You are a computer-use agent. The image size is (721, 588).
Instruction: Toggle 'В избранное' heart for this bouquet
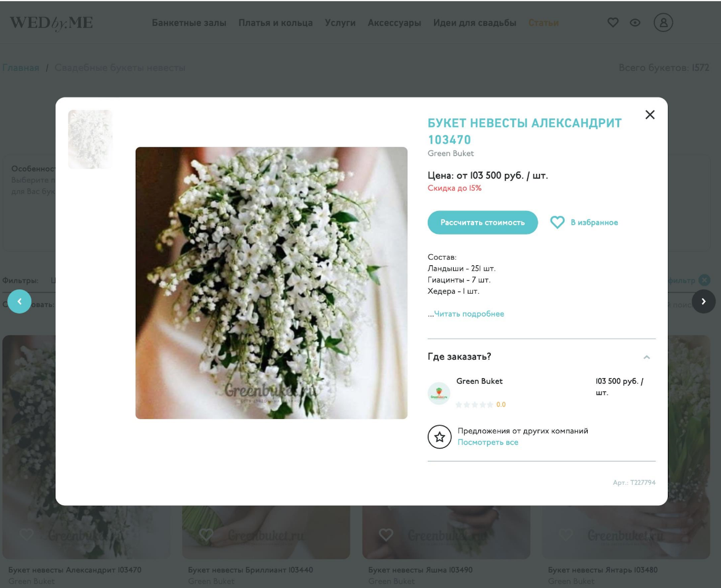557,223
